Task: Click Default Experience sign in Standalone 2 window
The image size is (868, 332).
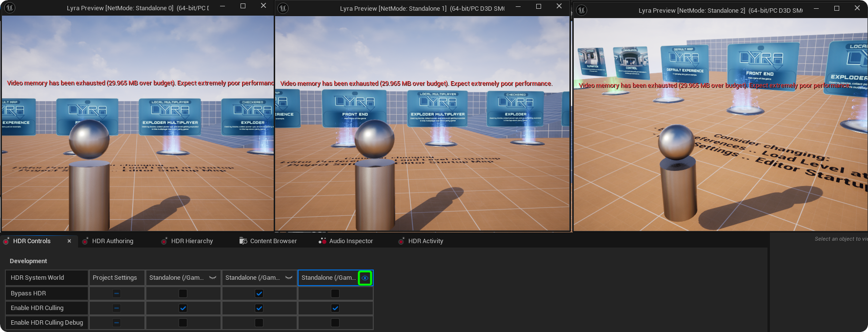Action: pos(685,64)
